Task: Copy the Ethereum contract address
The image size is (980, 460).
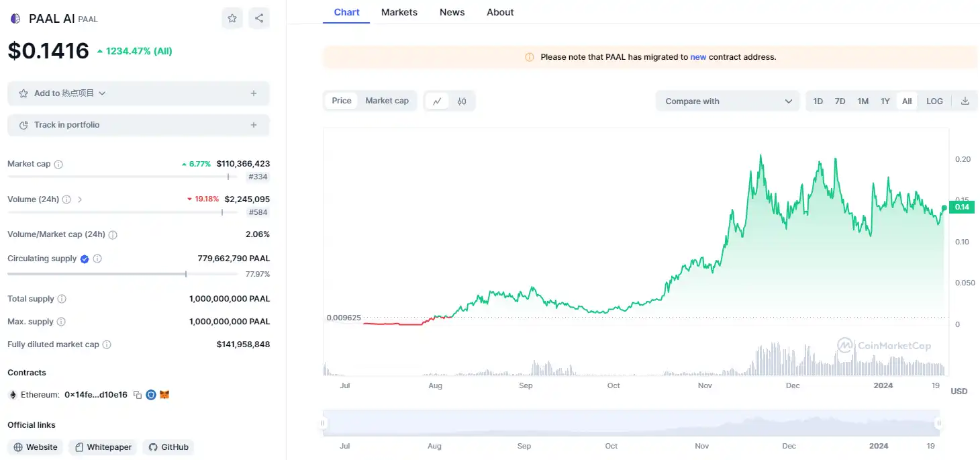Action: (138, 395)
